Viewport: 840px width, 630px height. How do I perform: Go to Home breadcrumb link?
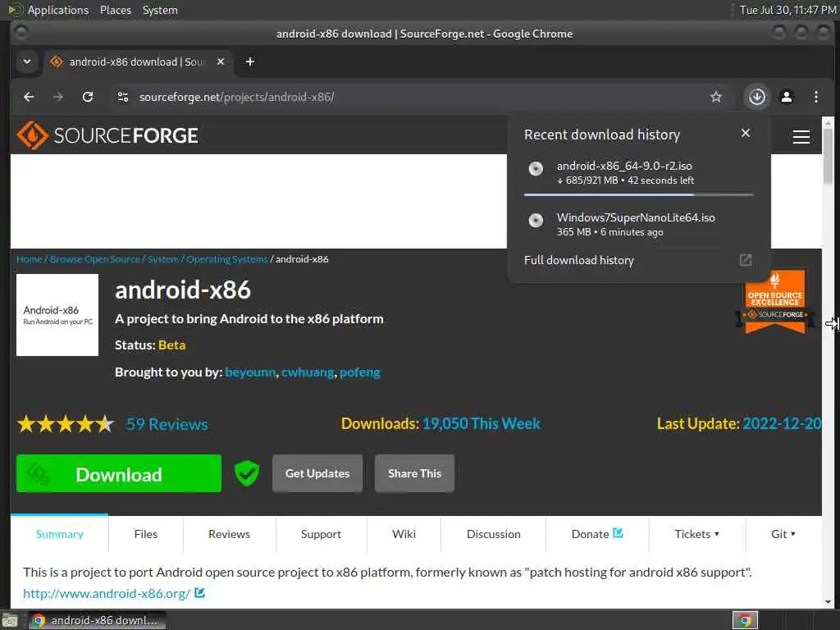pos(29,259)
